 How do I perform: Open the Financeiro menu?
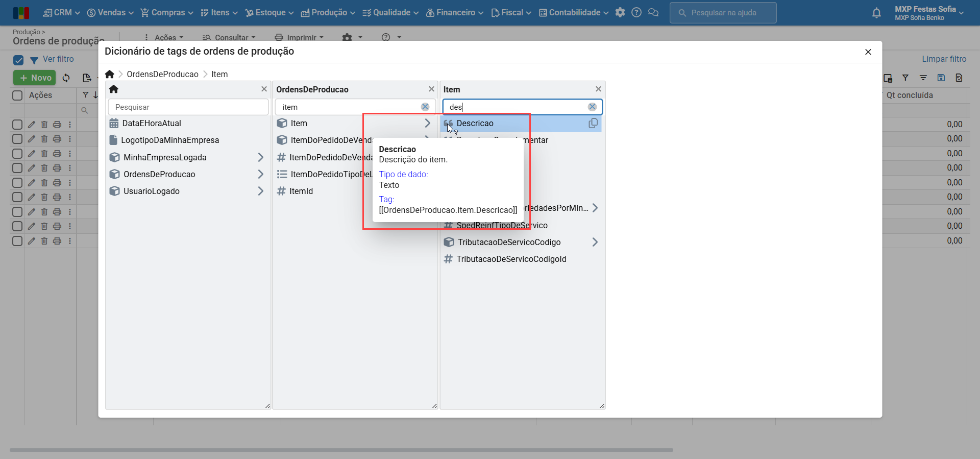455,13
